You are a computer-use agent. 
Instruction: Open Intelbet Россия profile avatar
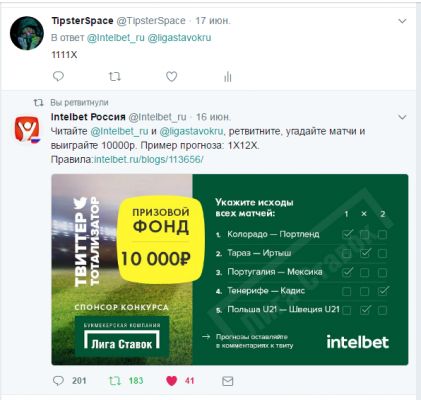[27, 129]
